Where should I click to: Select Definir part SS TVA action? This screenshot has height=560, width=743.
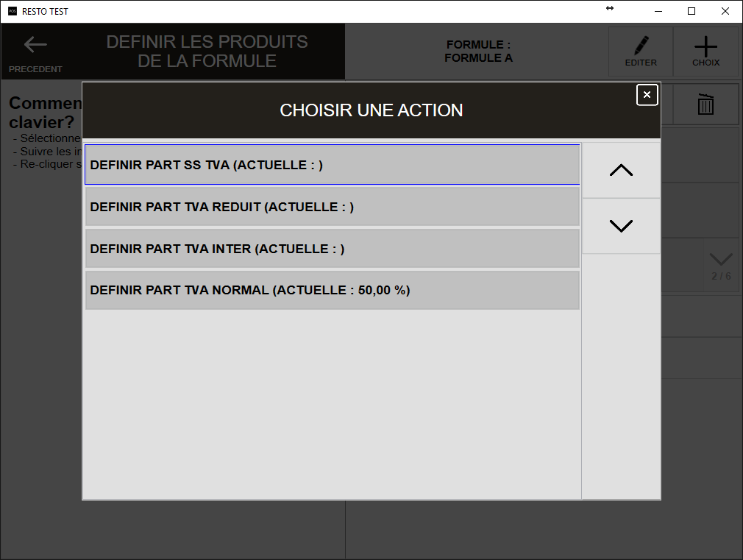(x=333, y=165)
